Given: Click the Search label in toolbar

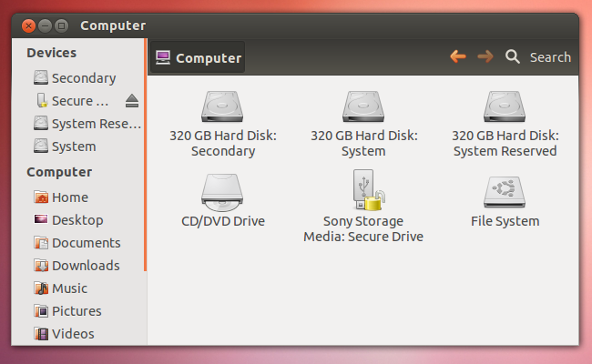Looking at the screenshot, I should pyautogui.click(x=550, y=56).
